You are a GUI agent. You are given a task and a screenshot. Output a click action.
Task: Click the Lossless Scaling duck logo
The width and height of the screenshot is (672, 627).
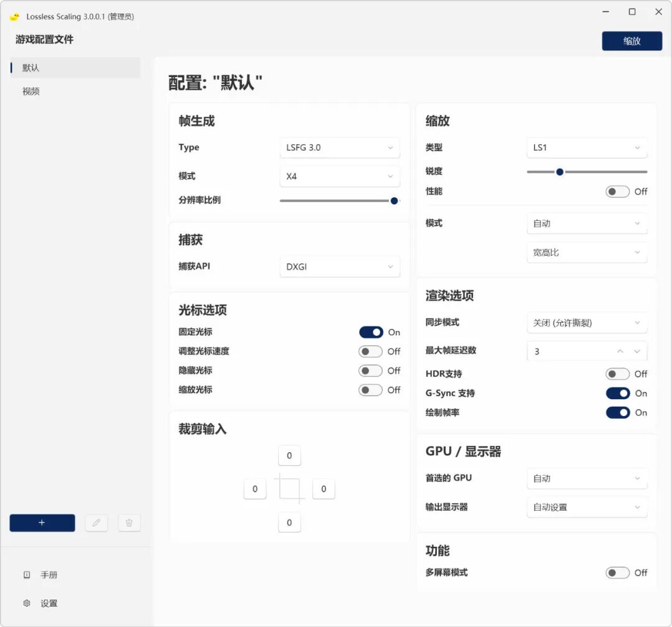(13, 17)
